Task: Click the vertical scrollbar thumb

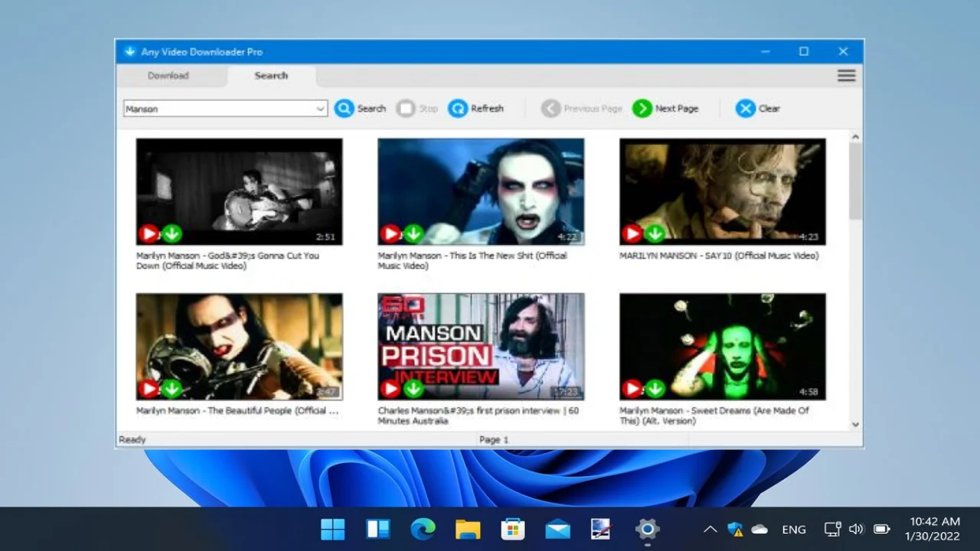Action: (855, 181)
